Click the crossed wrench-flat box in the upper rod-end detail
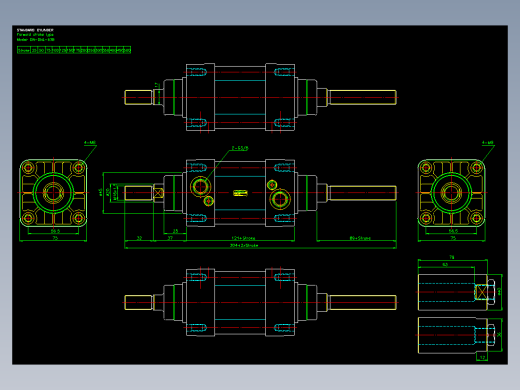This screenshot has width=520, height=390. pos(481,292)
